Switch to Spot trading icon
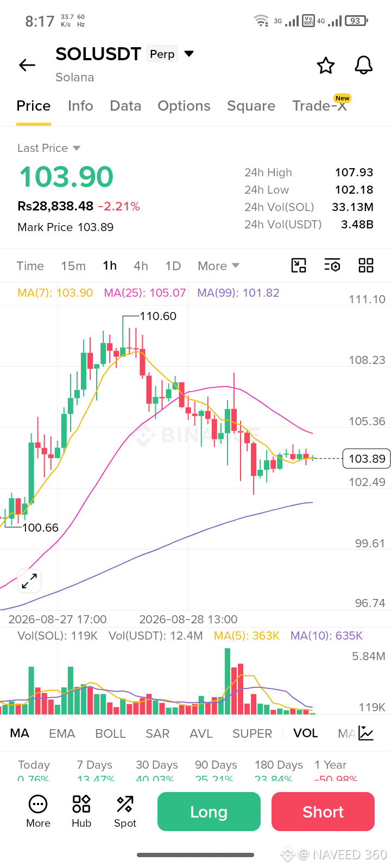Viewport: 391px width, 868px height. (125, 812)
